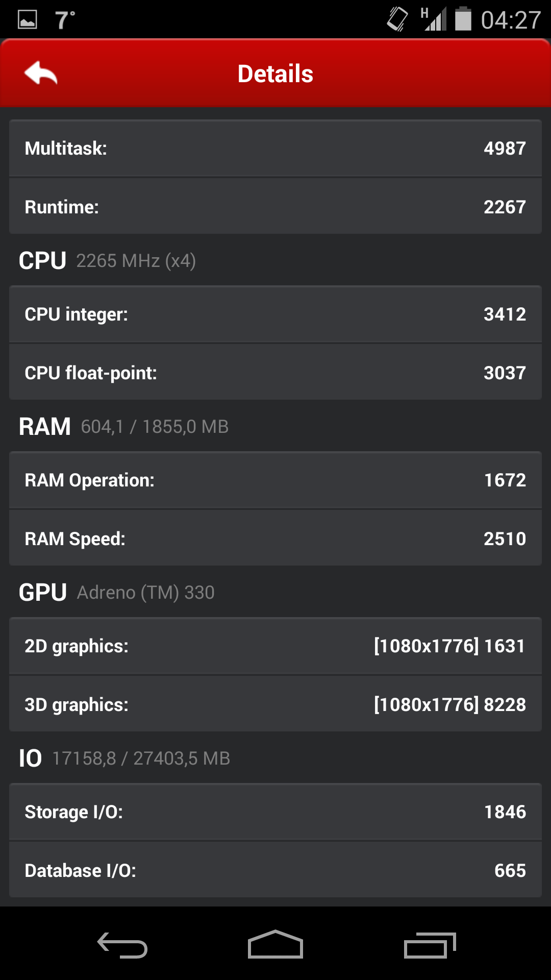551x980 pixels.
Task: Tap the 7° temperature indicator
Action: click(x=65, y=20)
